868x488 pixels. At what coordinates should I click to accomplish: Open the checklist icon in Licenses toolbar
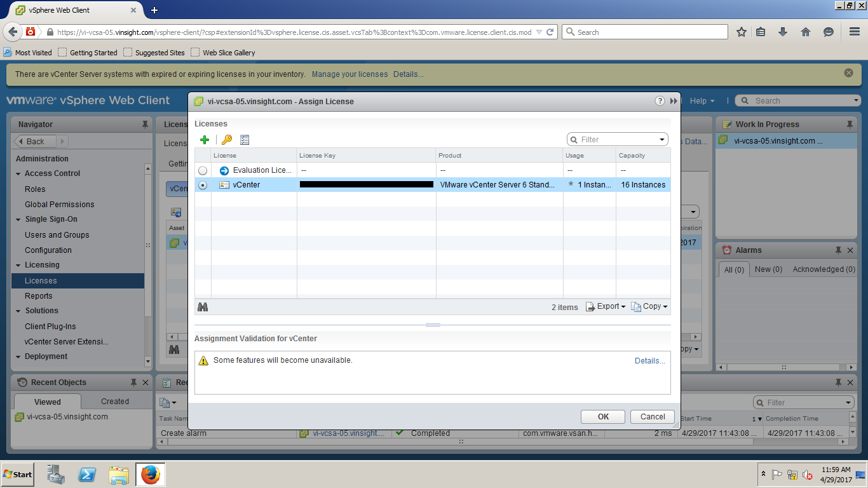coord(245,140)
